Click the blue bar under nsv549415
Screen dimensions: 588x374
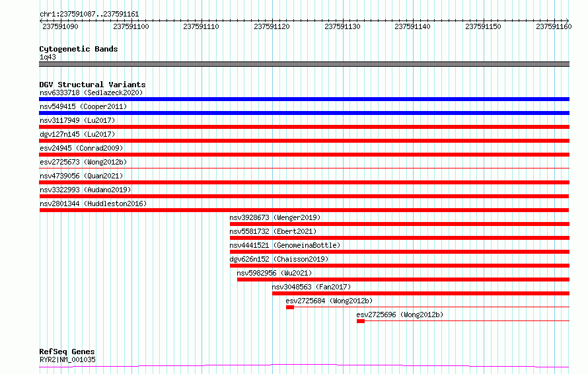pyautogui.click(x=304, y=113)
